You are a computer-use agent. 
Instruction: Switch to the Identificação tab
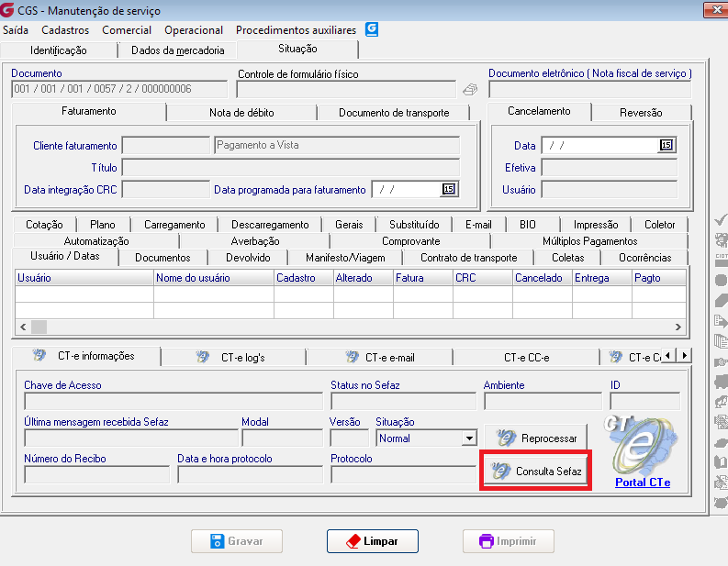tap(59, 50)
